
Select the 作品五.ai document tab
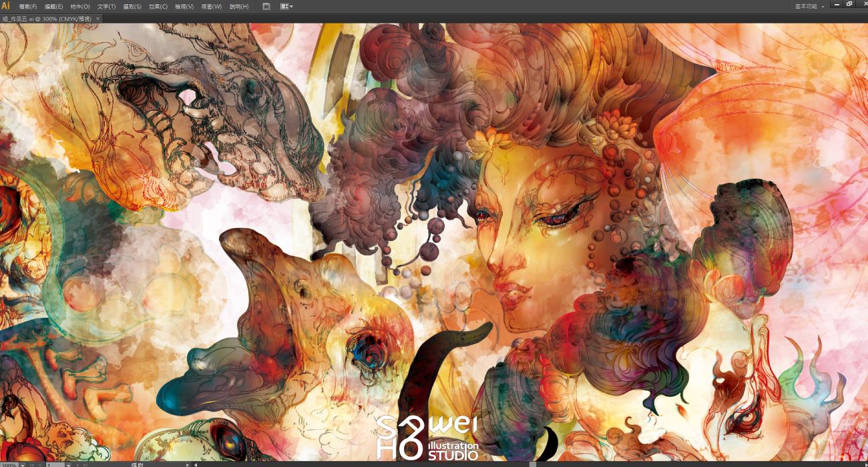(47, 19)
